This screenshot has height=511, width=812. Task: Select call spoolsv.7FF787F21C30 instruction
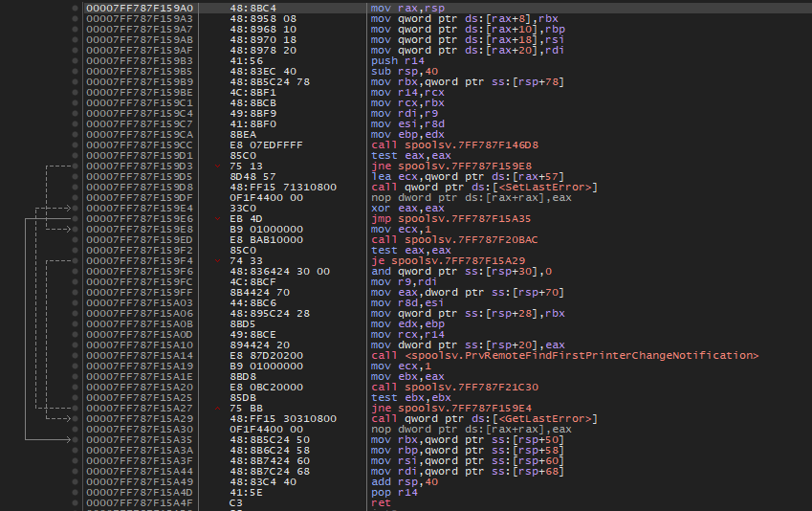tap(454, 388)
